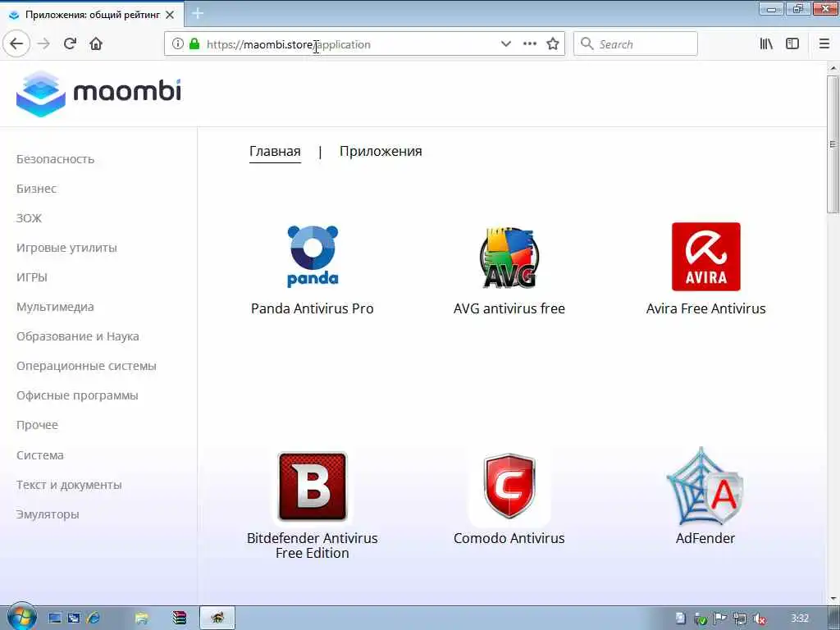Select the "Приложения: общий рейтинг" browser tab
This screenshot has height=630, width=840.
(x=93, y=15)
